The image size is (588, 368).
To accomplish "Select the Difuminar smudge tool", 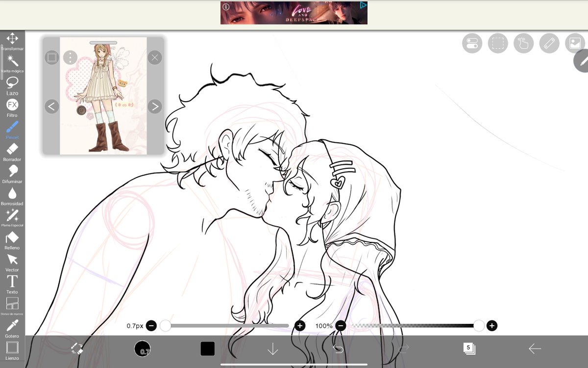I will (12, 174).
